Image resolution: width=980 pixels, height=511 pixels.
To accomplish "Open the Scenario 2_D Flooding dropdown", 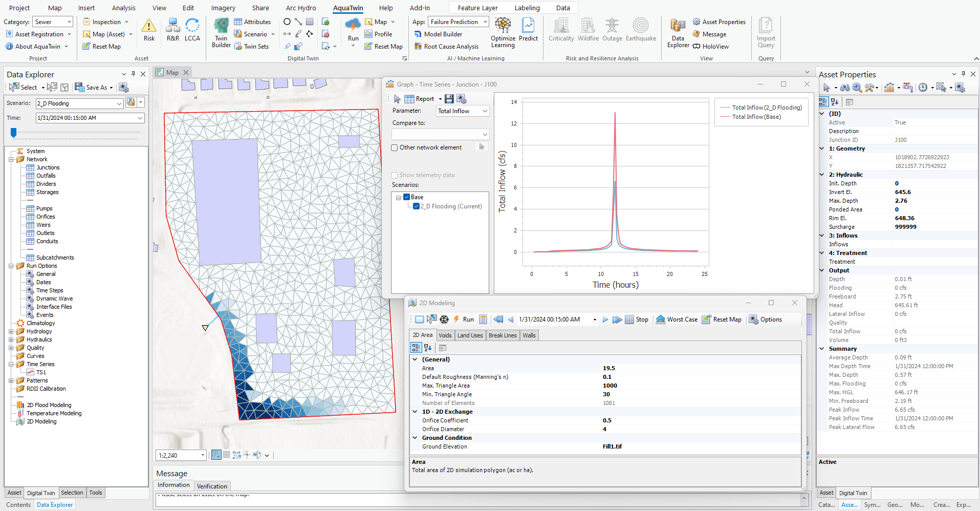I will (119, 103).
